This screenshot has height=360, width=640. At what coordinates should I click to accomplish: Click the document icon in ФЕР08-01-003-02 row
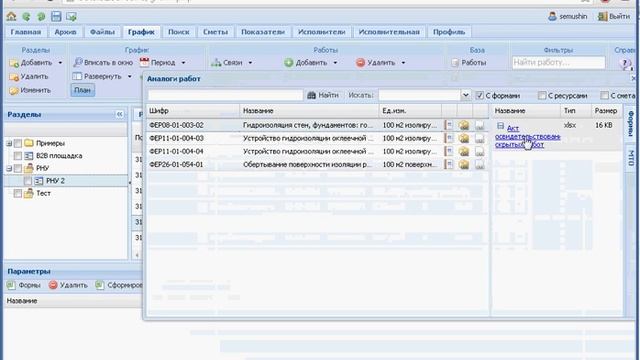pyautogui.click(x=449, y=125)
